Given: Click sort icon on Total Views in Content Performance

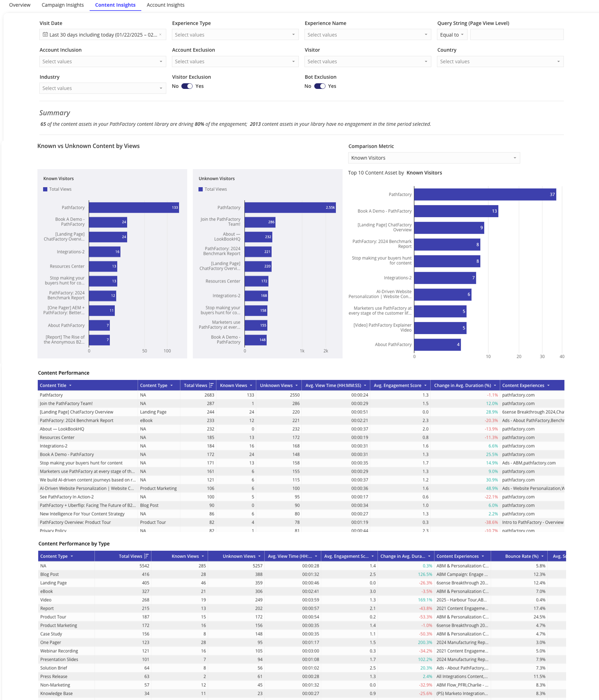Looking at the screenshot, I should click(x=211, y=385).
